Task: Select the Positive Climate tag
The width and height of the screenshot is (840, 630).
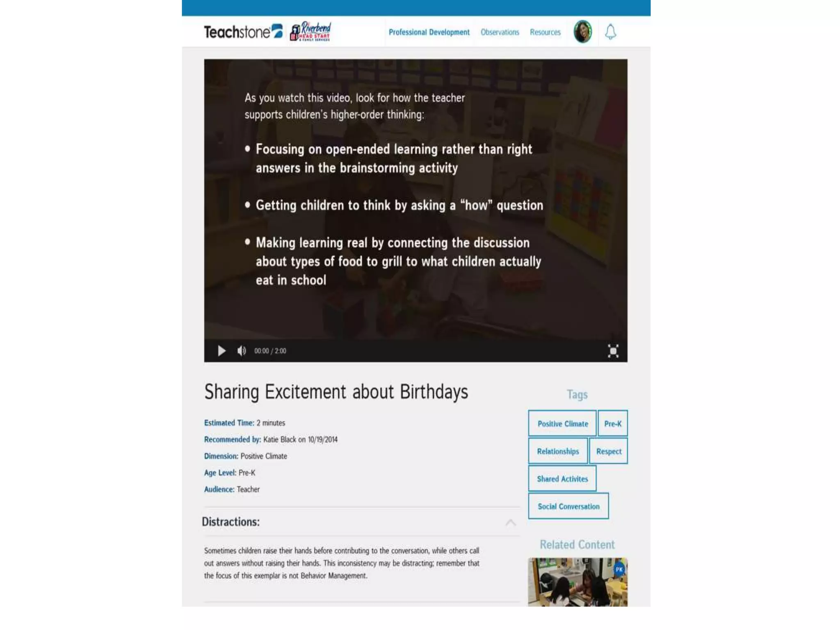Action: (562, 424)
